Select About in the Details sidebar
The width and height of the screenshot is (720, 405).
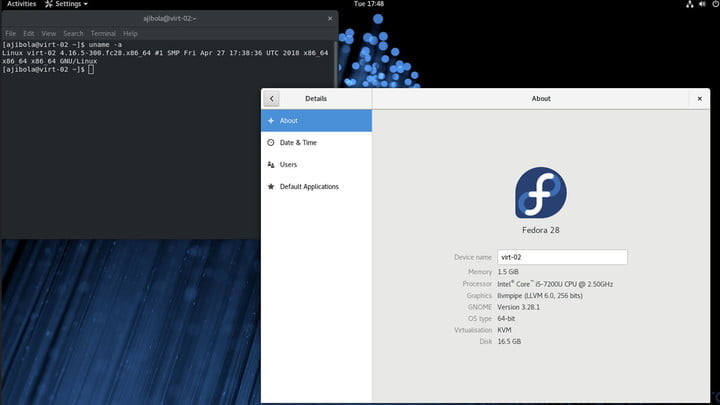(x=316, y=121)
